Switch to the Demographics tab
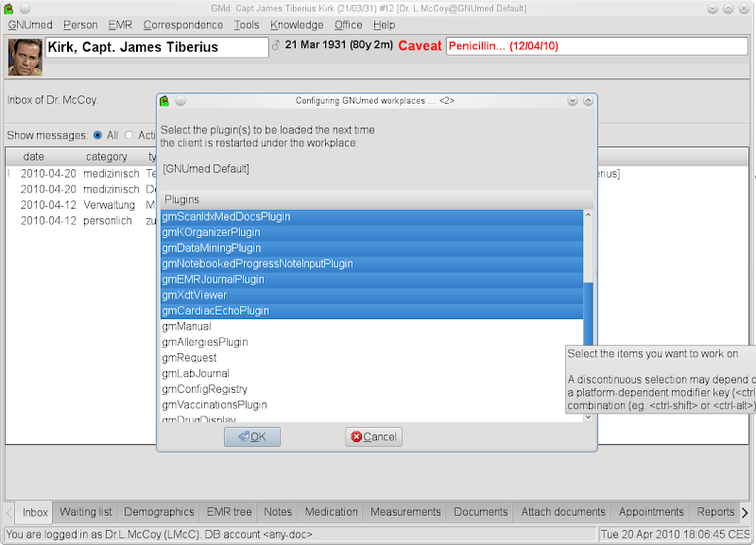Image resolution: width=756 pixels, height=545 pixels. click(159, 512)
